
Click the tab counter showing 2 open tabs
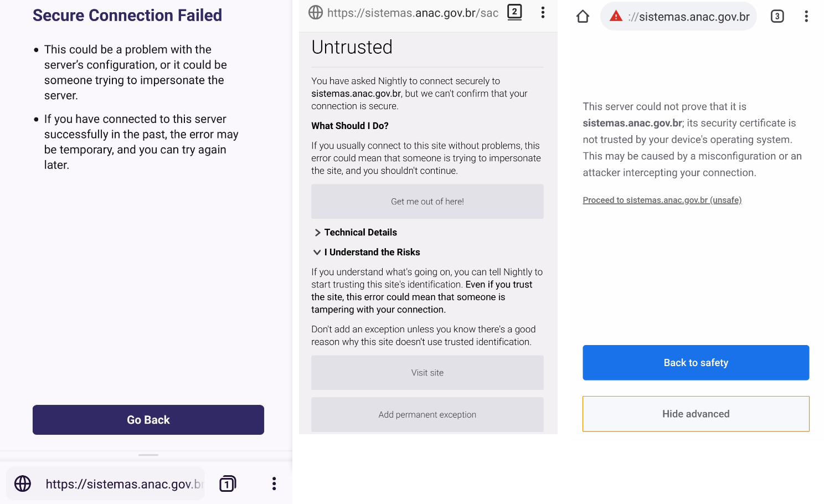[x=514, y=12]
